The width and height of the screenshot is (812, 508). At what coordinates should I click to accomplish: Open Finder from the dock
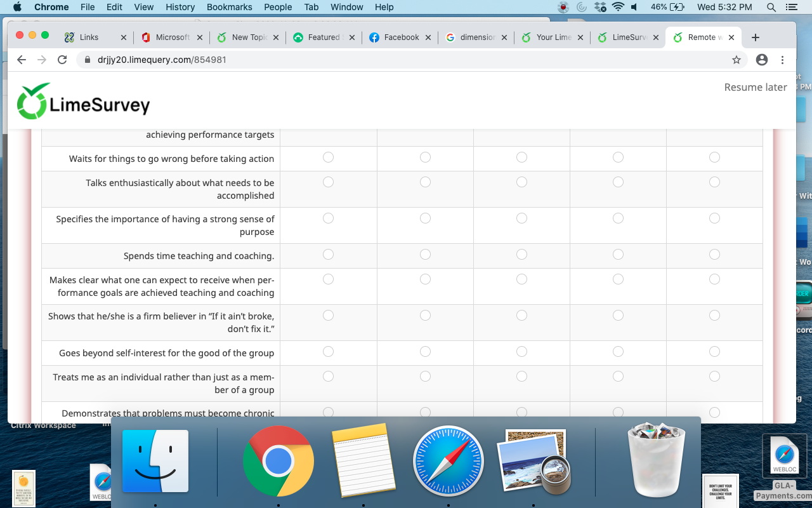[x=155, y=460]
